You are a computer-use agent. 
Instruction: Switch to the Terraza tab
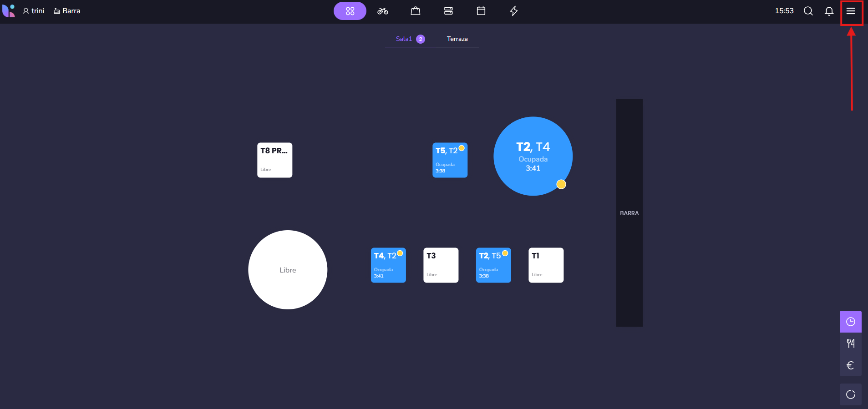(457, 39)
